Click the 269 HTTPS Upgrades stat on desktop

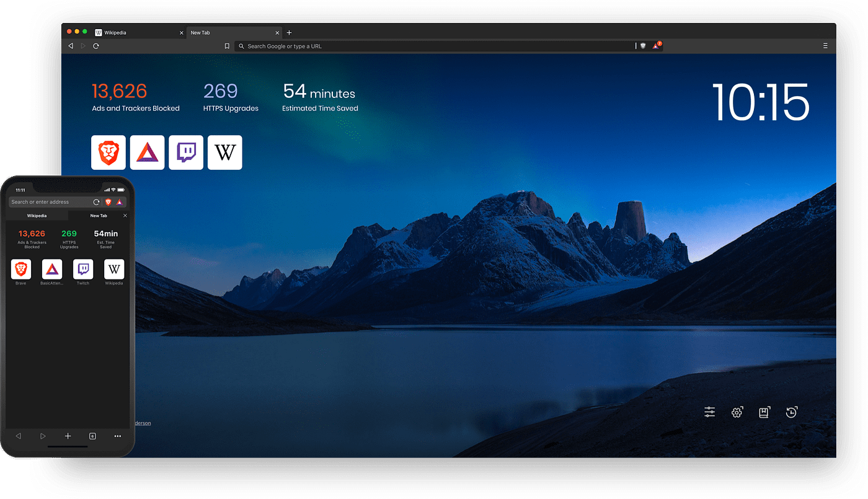[231, 97]
